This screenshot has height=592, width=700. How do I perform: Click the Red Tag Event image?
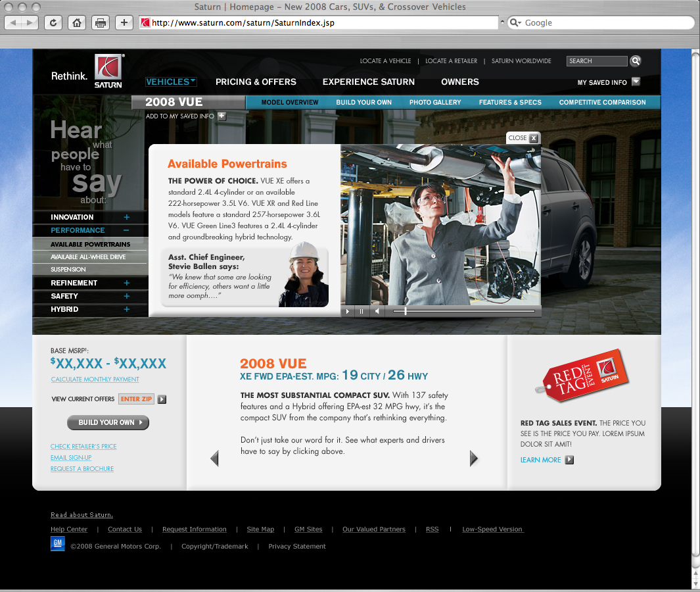click(x=582, y=376)
